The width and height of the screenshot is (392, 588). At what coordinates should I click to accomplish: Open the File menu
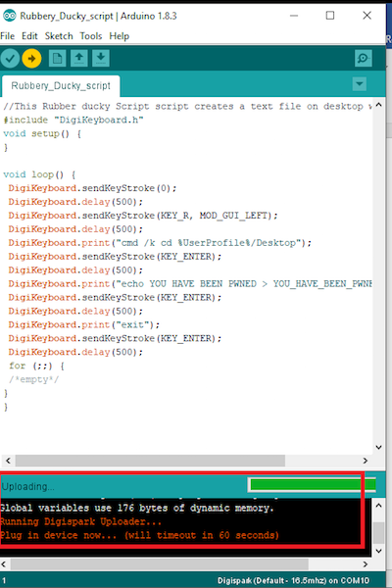(x=8, y=36)
